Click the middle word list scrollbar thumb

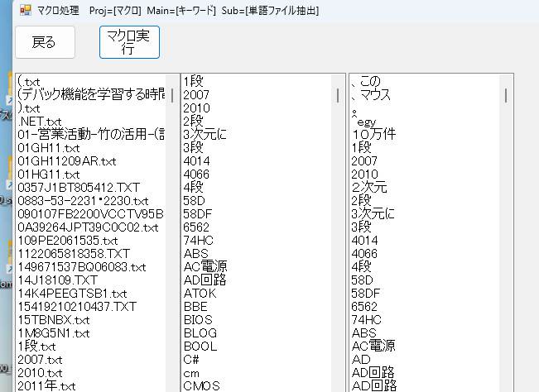pos(338,96)
